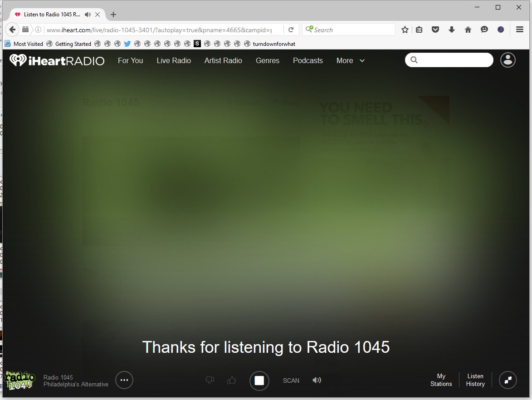532x400 pixels.
Task: Expand the More dropdown menu
Action: [x=351, y=60]
